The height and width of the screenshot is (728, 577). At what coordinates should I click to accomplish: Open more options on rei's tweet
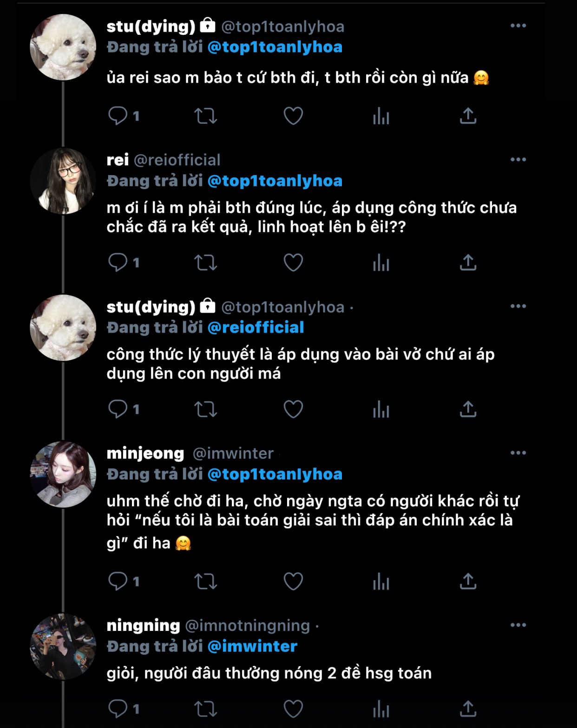point(518,160)
